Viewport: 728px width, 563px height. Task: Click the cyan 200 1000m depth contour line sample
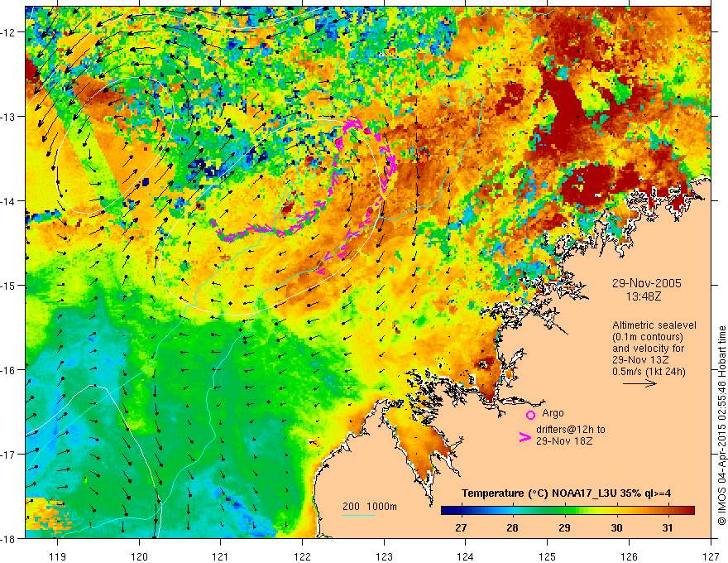point(359,515)
